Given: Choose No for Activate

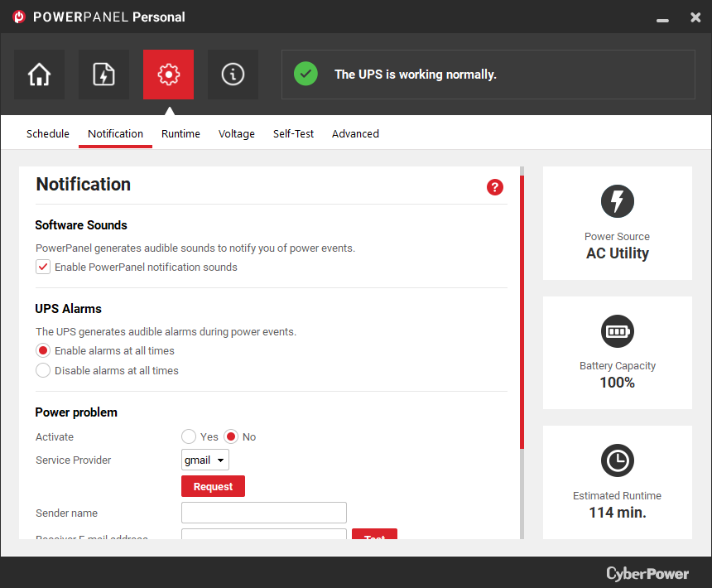Looking at the screenshot, I should pyautogui.click(x=231, y=436).
